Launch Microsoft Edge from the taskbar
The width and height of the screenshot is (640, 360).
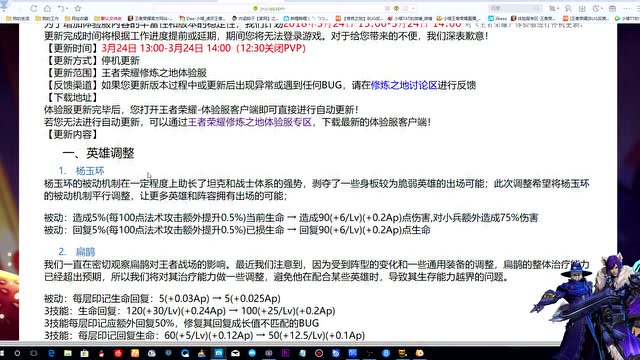(51, 353)
